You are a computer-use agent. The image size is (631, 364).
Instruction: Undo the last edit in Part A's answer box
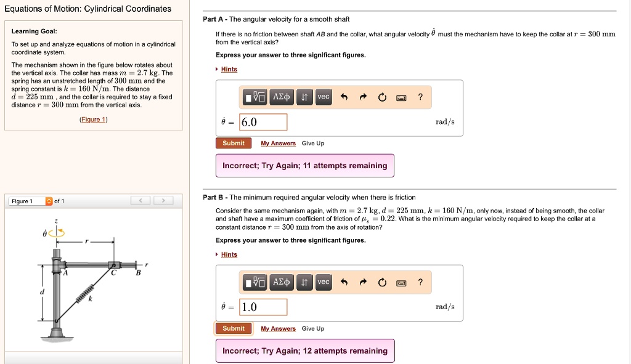point(344,97)
